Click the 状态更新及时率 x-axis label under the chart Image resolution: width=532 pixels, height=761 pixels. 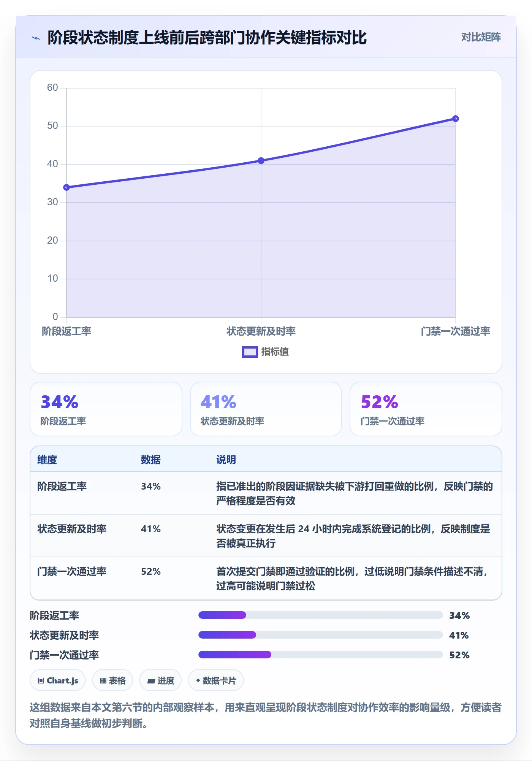pyautogui.click(x=261, y=331)
